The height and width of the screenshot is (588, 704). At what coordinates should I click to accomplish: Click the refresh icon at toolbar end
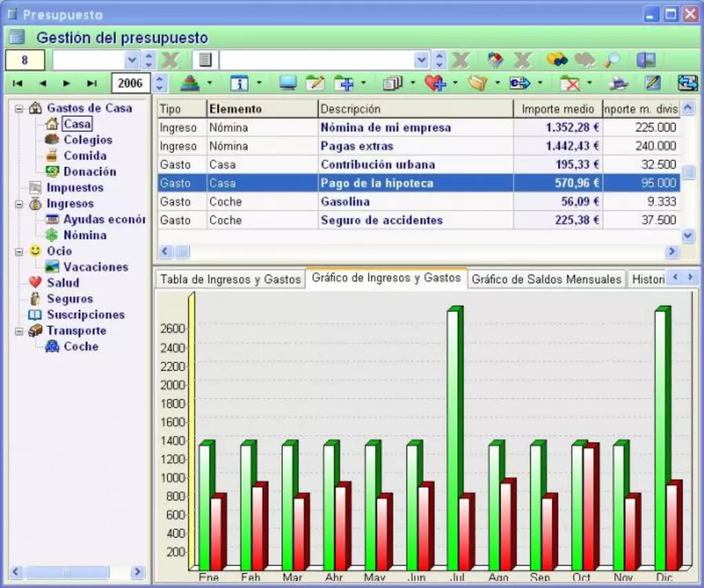[687, 84]
